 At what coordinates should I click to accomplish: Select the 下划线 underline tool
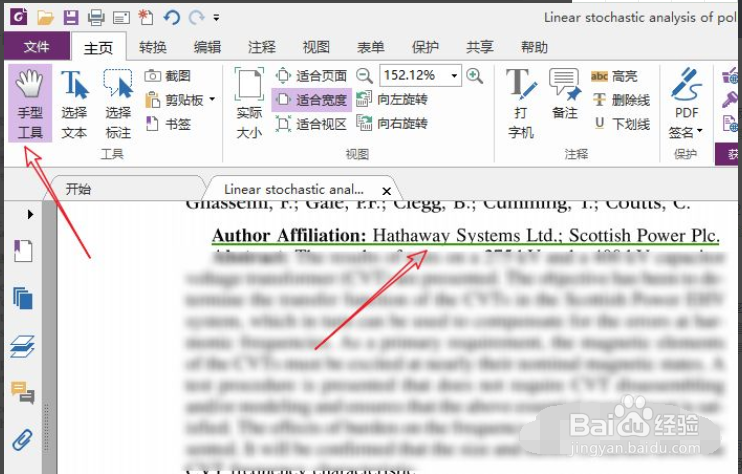pos(621,124)
